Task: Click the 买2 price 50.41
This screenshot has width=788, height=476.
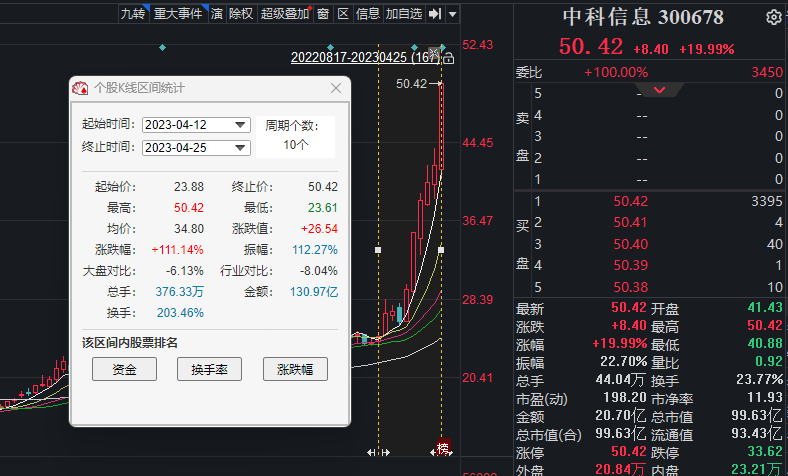Action: pyautogui.click(x=630, y=222)
